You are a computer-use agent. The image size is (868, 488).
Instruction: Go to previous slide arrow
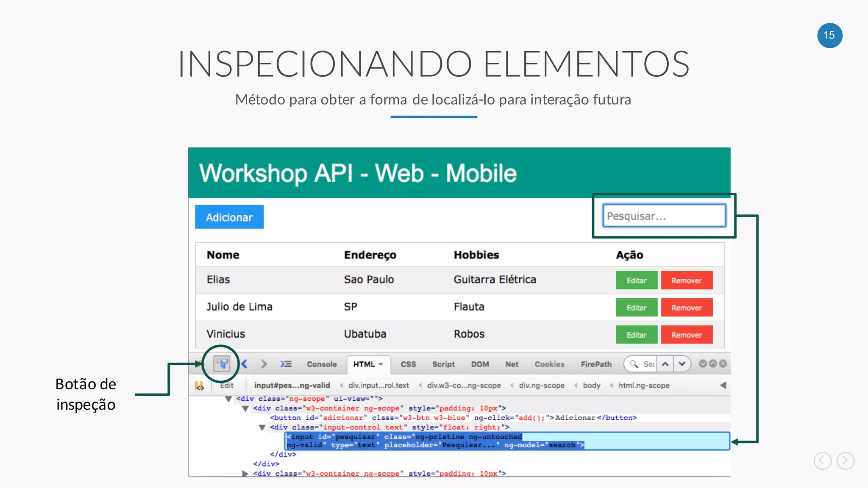click(x=823, y=460)
